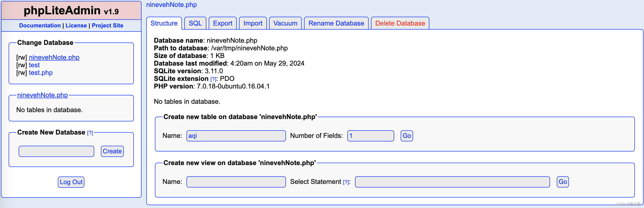Open the License link
Screen dimensions: 644x208
[76, 26]
